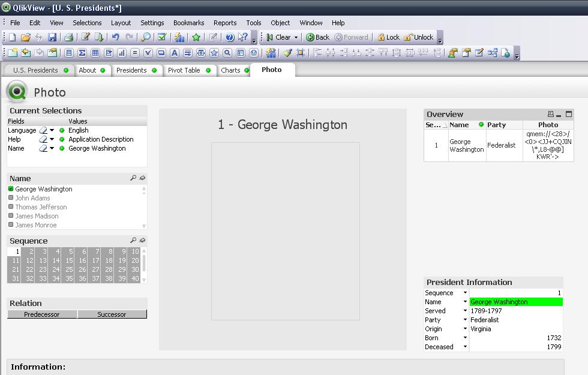Click the Print icon in Overview header
Viewport: 588px width, 375px height.
(x=551, y=114)
